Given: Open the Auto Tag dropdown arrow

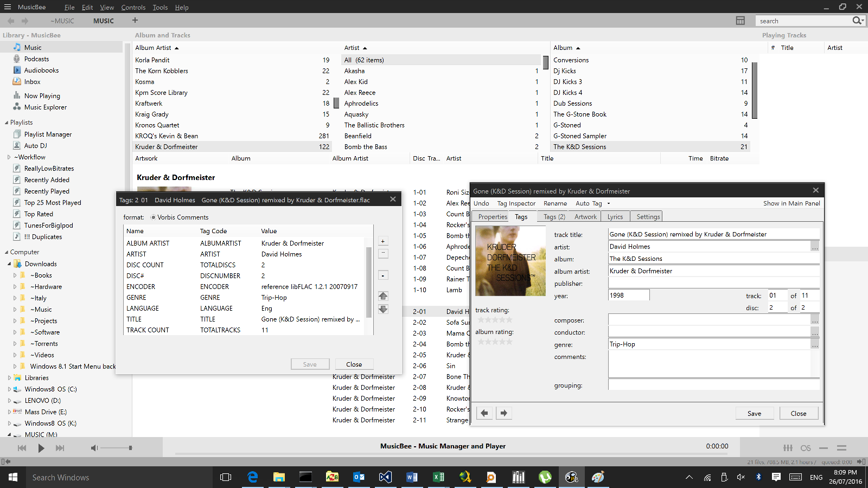Looking at the screenshot, I should (609, 204).
